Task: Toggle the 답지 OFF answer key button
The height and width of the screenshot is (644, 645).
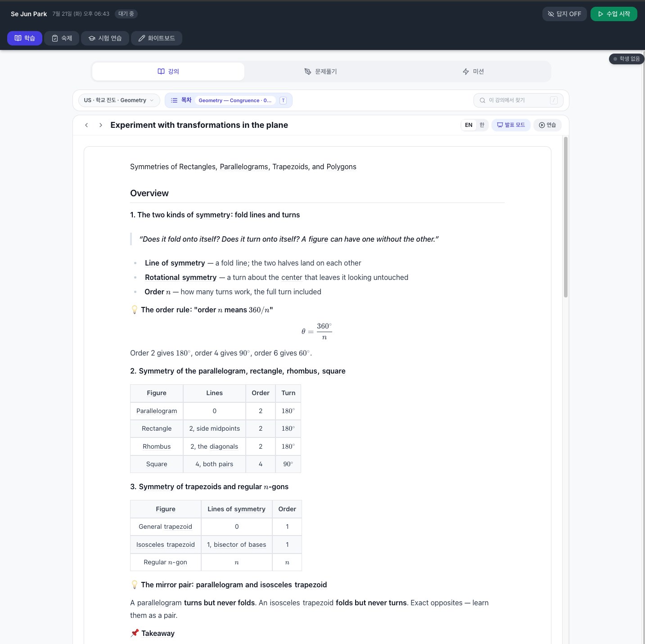Action: pyautogui.click(x=564, y=14)
